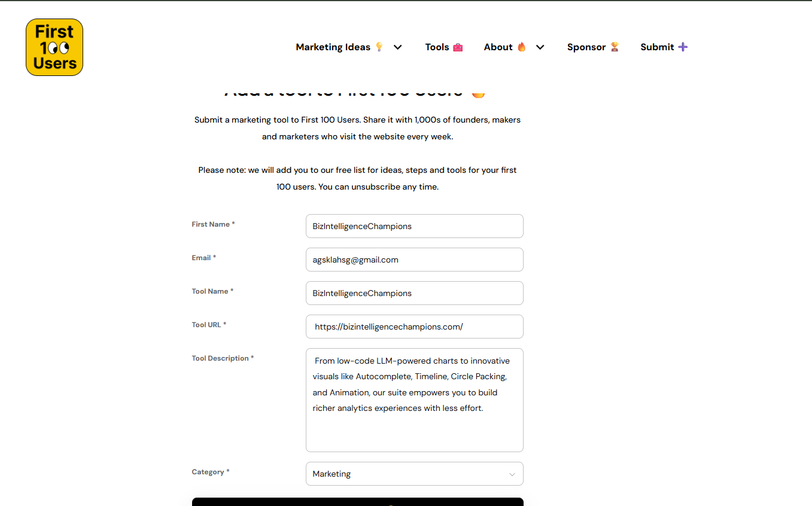Click the toolbox icon next to Tools
This screenshot has height=506, width=812.
click(458, 47)
